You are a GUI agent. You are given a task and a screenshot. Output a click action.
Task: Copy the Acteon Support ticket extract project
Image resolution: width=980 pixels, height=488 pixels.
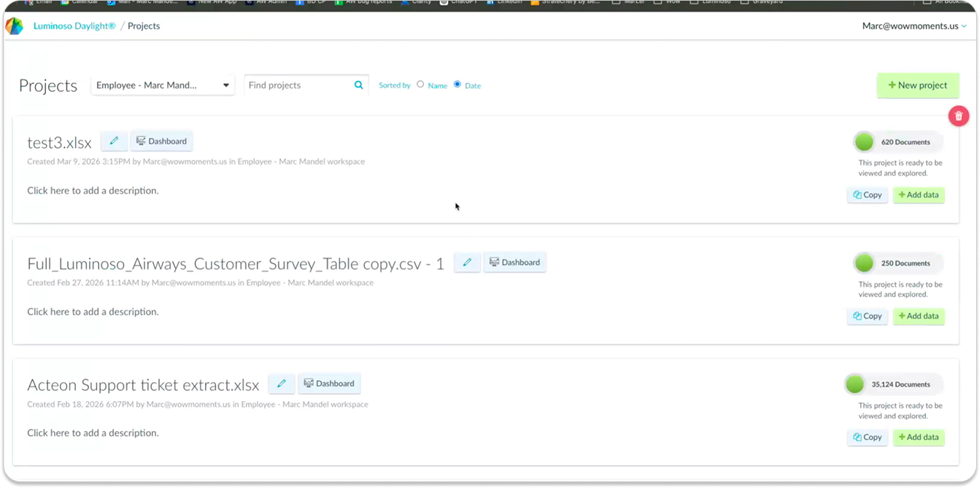click(x=868, y=437)
